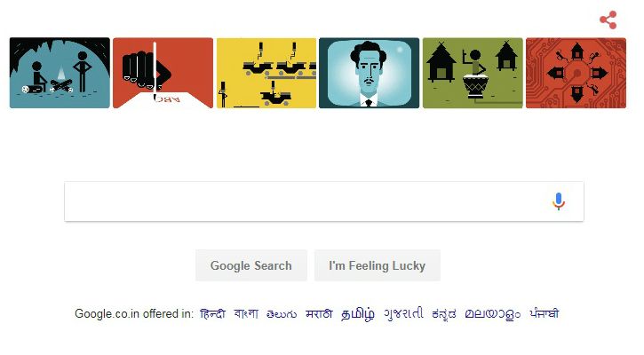Screen dimensions: 644x355
Task: Open the red circuit board doodle panel
Action: point(576,73)
